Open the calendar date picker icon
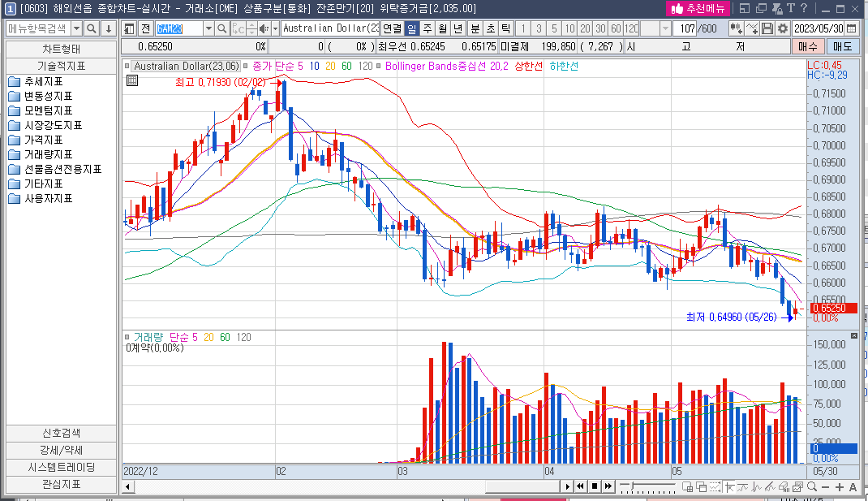This screenshot has height=501, width=868. 853,28
